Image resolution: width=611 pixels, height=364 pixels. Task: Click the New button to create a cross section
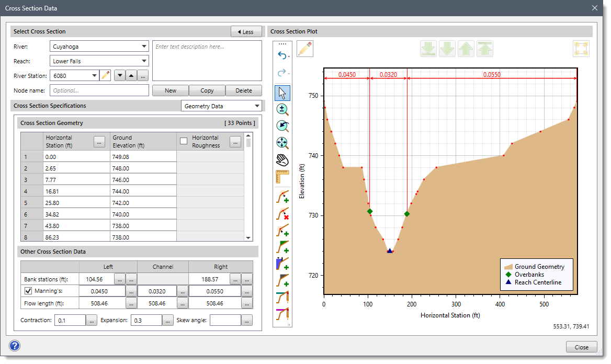point(170,90)
